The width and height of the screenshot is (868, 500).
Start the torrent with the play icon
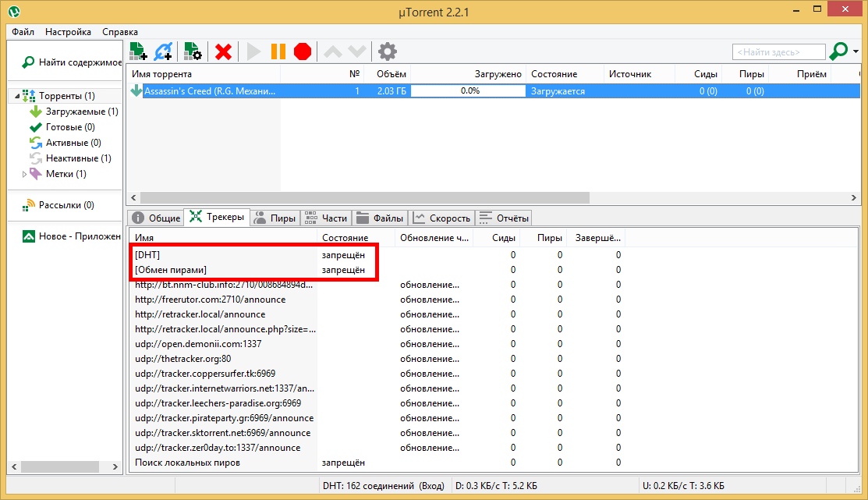click(x=253, y=51)
